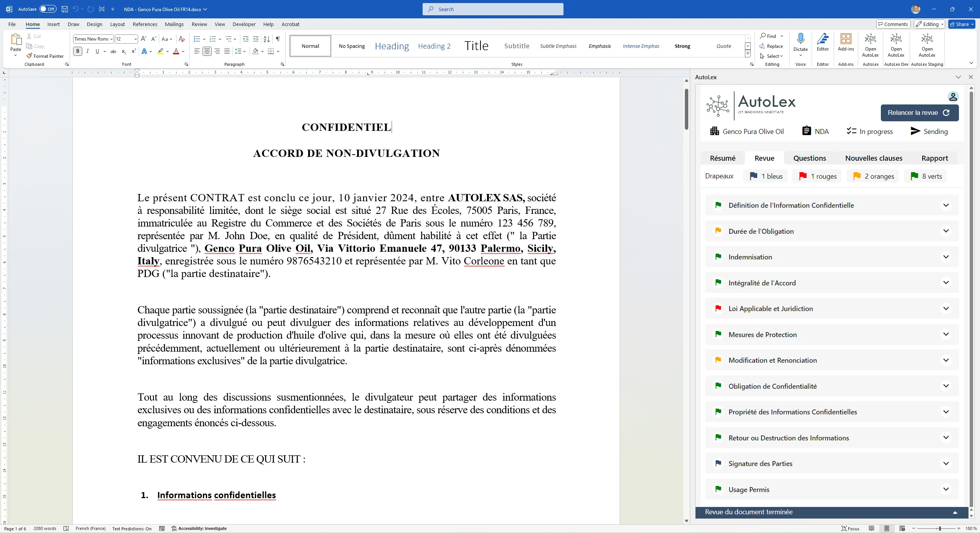Switch to the Questions tab
The image size is (980, 533).
(809, 158)
